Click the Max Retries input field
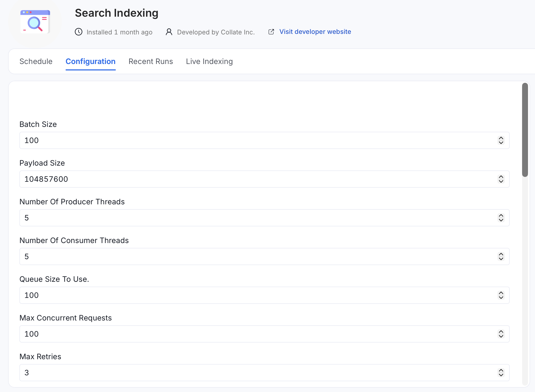The image size is (535, 392). (264, 373)
